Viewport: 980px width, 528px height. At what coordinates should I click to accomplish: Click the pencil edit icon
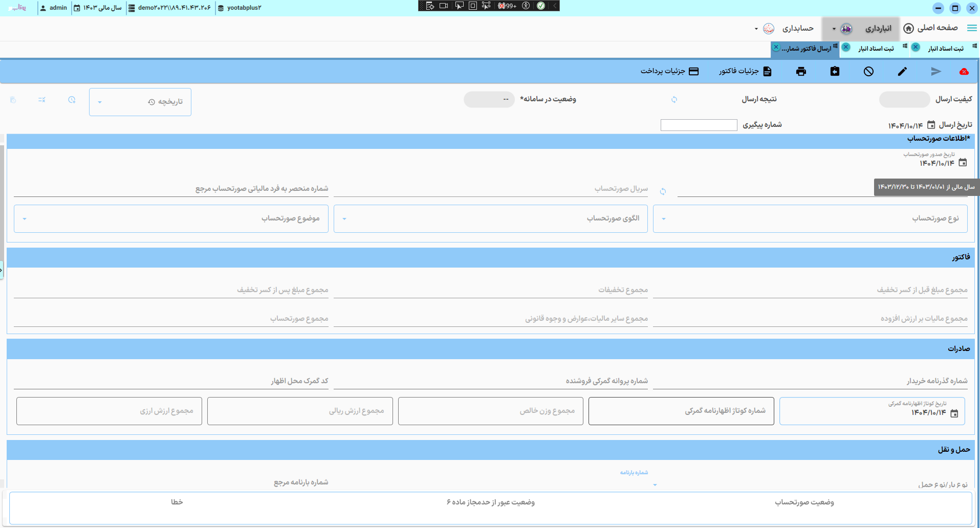[x=902, y=72]
